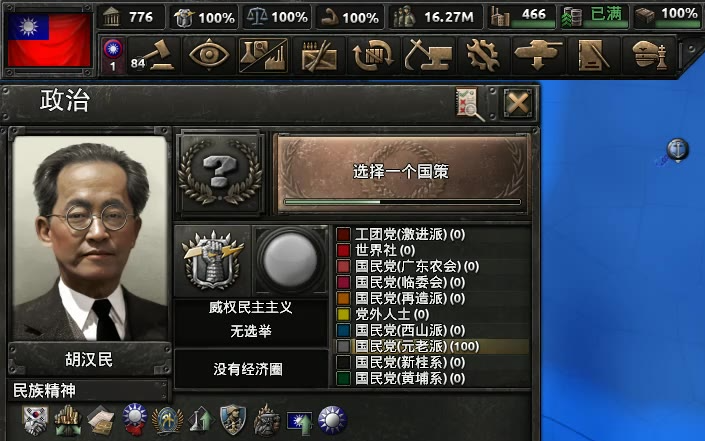Click the national flag in top corner
705x441 pixels.
pyautogui.click(x=49, y=40)
